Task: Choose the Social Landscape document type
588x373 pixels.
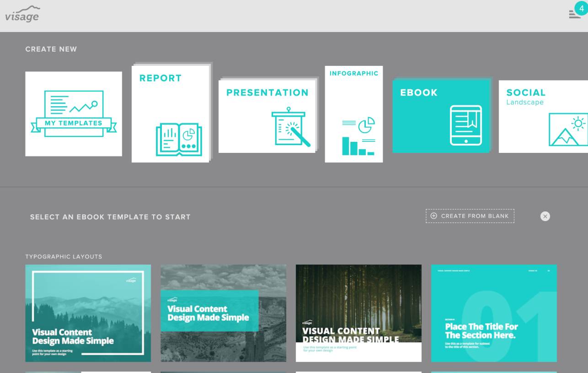Action: click(543, 116)
